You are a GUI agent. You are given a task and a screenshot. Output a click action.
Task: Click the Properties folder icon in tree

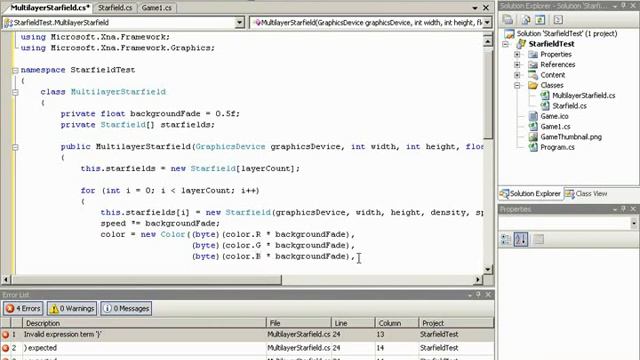(x=533, y=54)
